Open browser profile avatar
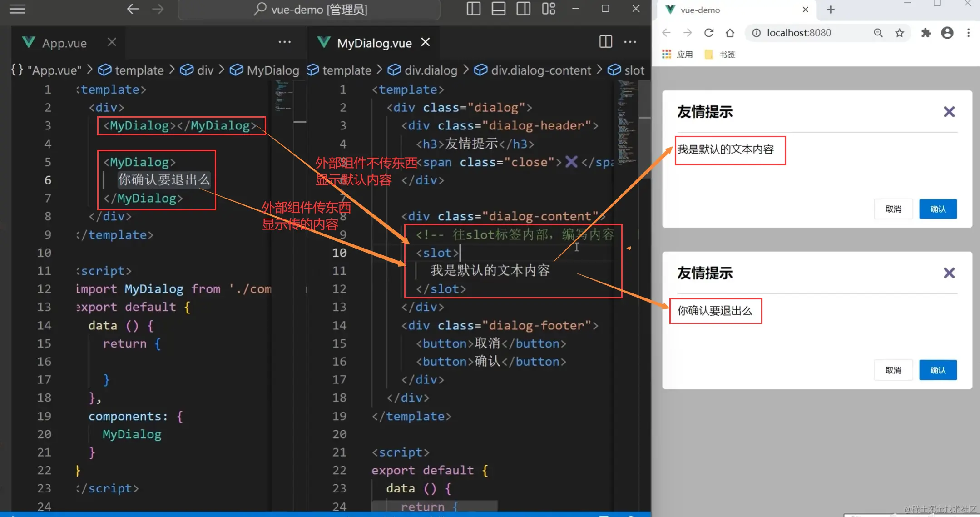This screenshot has height=517, width=980. click(x=947, y=33)
